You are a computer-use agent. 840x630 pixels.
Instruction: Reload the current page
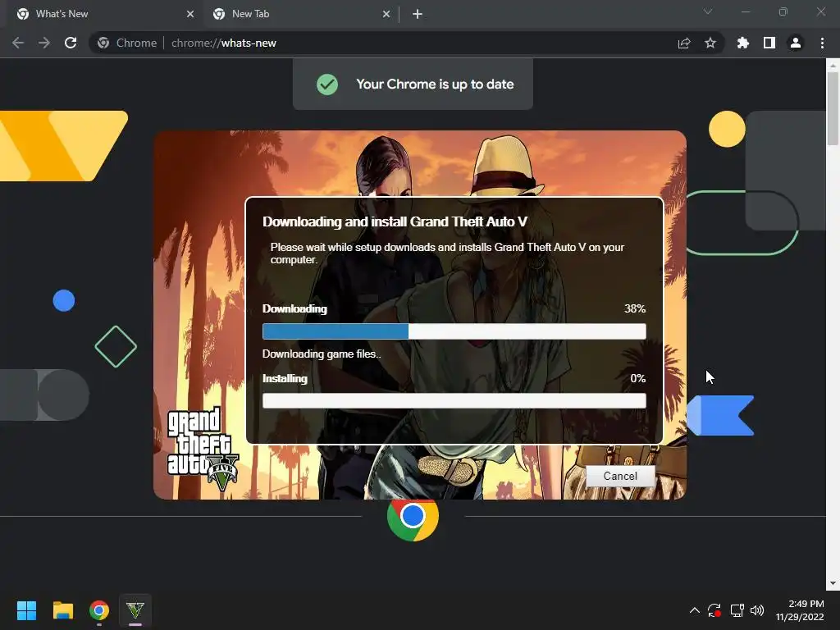pos(71,43)
